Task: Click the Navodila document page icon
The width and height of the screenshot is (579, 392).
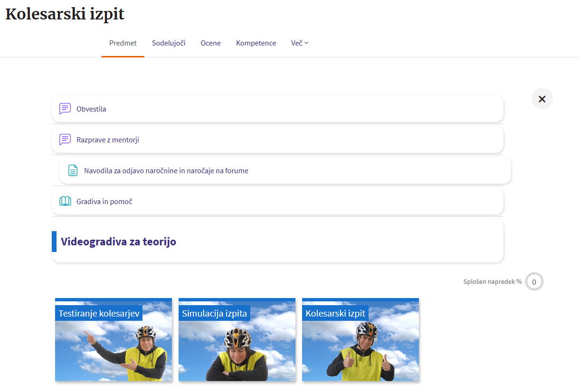Action: click(x=73, y=170)
